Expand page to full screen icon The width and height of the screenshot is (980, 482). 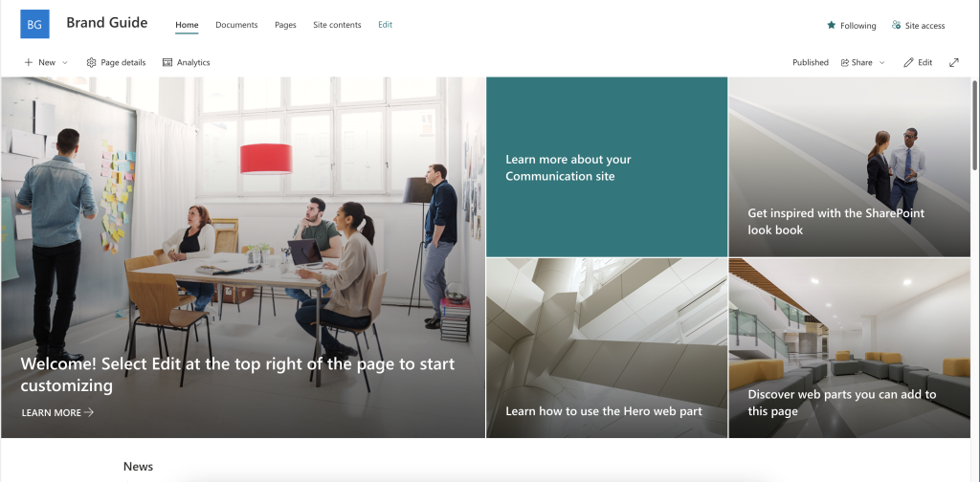click(x=954, y=62)
